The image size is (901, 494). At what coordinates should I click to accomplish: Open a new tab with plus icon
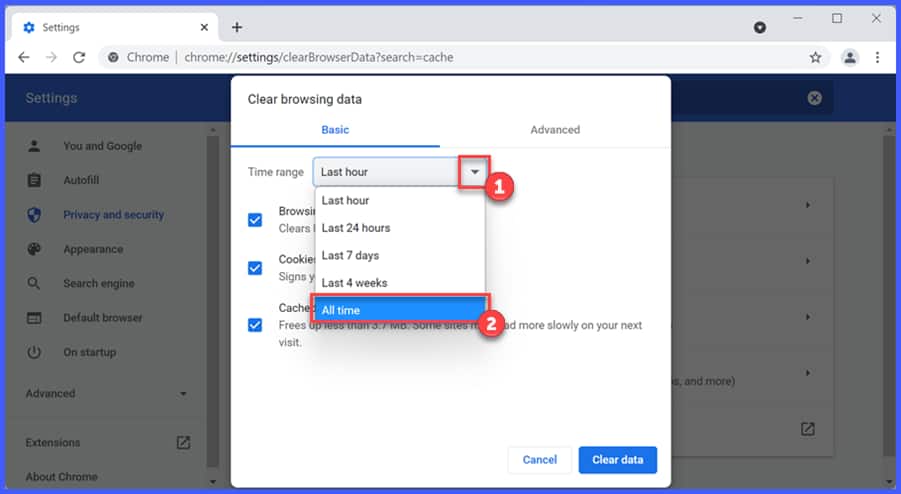coord(237,27)
